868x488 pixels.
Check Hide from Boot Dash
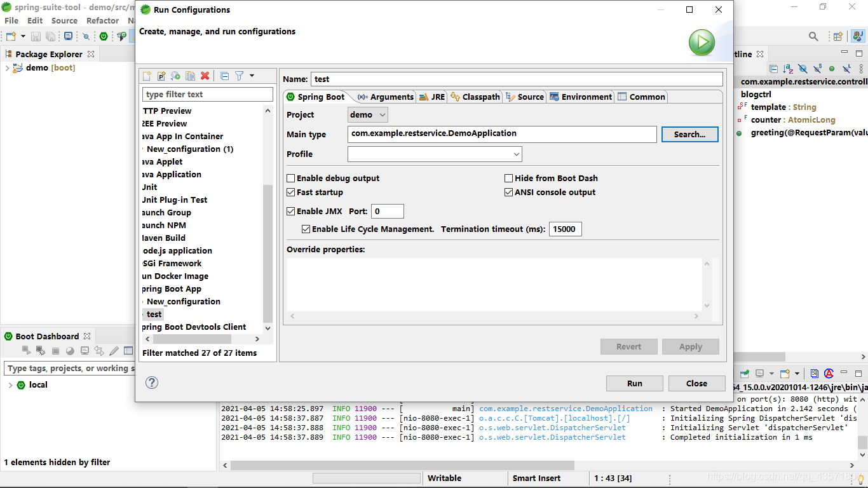509,179
